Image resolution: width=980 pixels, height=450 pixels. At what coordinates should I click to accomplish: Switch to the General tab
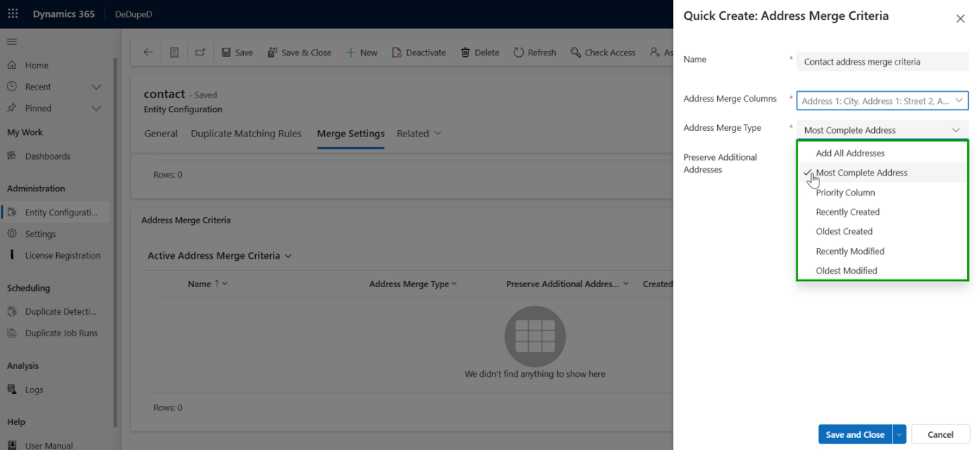point(161,134)
